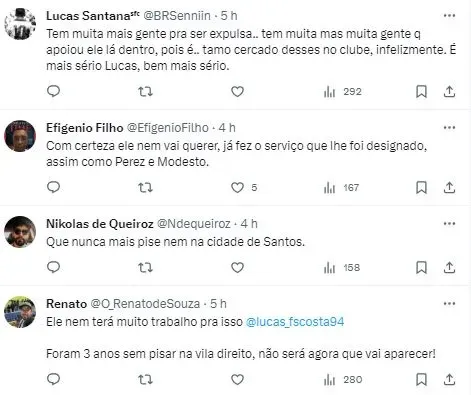The height and width of the screenshot is (395, 471).
Task: Retweet Lucas Santana's post
Action: [145, 91]
